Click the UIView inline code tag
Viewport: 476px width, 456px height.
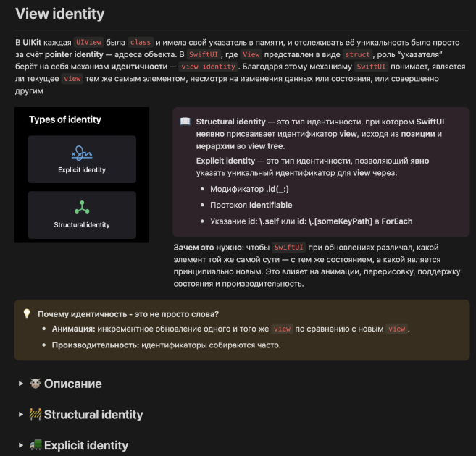pyautogui.click(x=88, y=42)
